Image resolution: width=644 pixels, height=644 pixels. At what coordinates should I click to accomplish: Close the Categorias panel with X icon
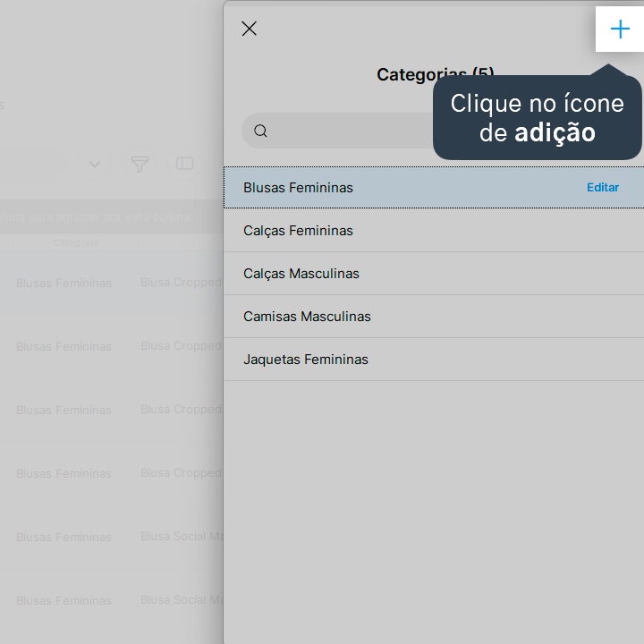[250, 29]
